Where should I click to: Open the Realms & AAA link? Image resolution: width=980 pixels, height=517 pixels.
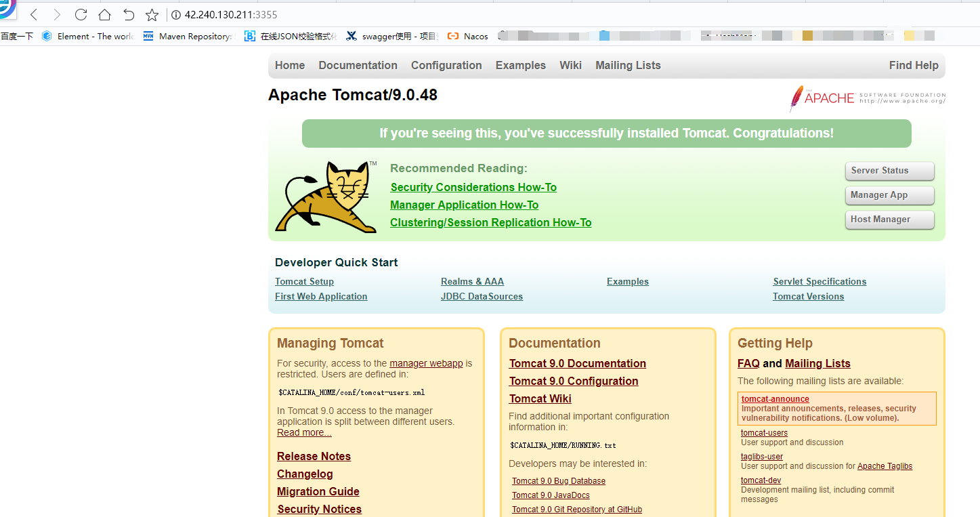click(472, 282)
